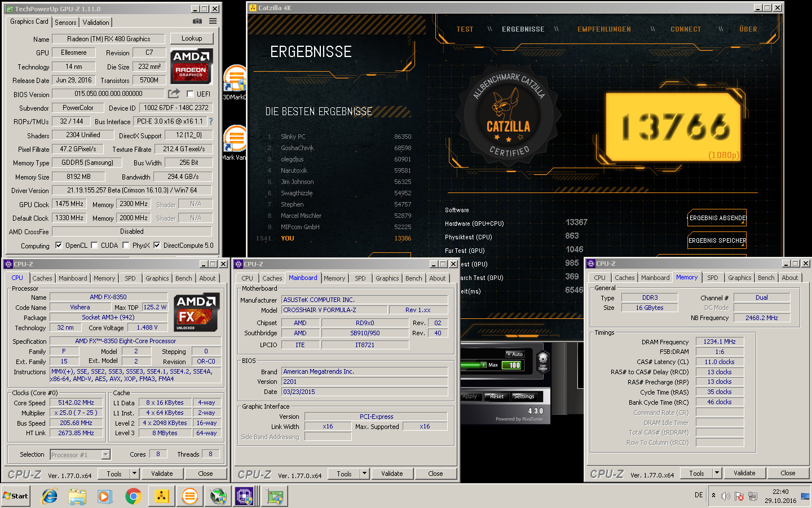
Task: Click the Bus Interface question mark help icon
Action: click(211, 121)
